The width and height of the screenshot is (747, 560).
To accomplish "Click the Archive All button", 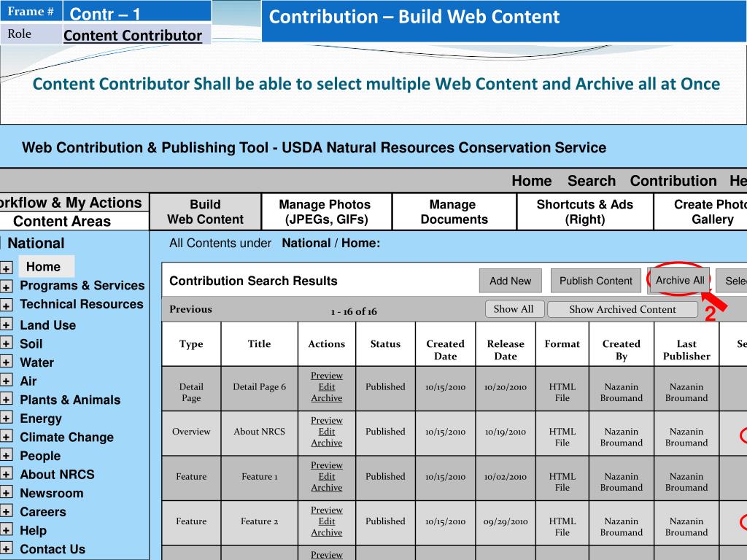I will [x=680, y=280].
